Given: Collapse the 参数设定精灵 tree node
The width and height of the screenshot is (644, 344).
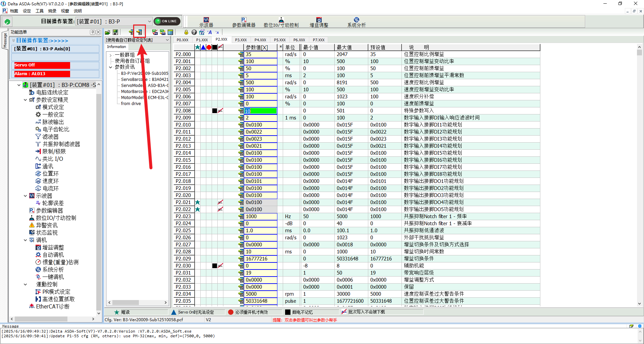Looking at the screenshot, I should [25, 100].
